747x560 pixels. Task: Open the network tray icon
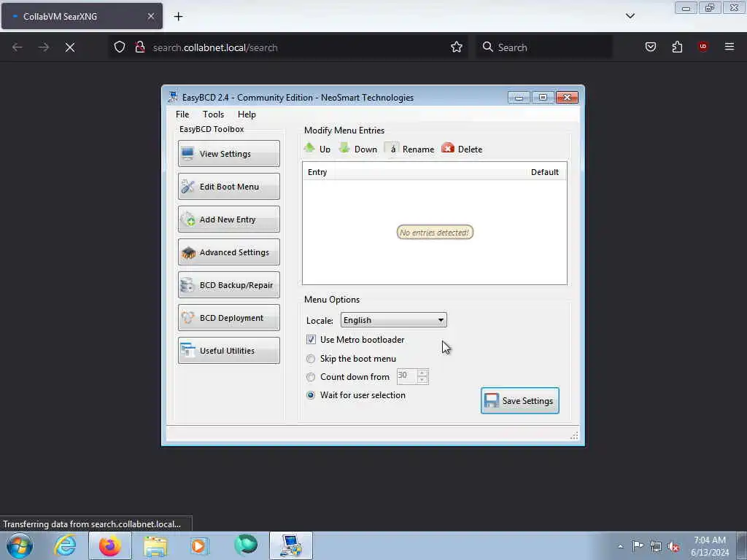click(x=656, y=546)
